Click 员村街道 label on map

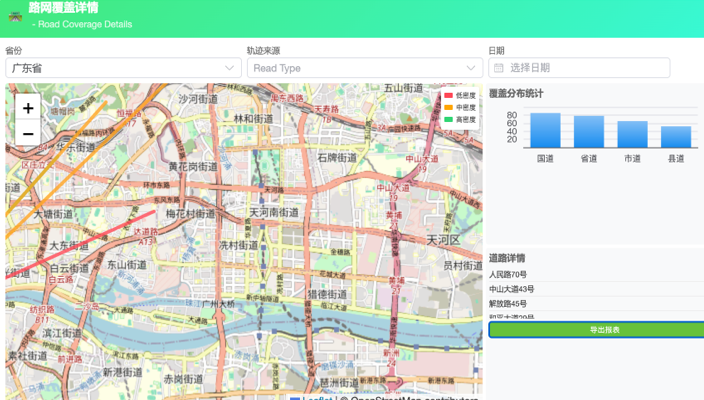(x=463, y=265)
